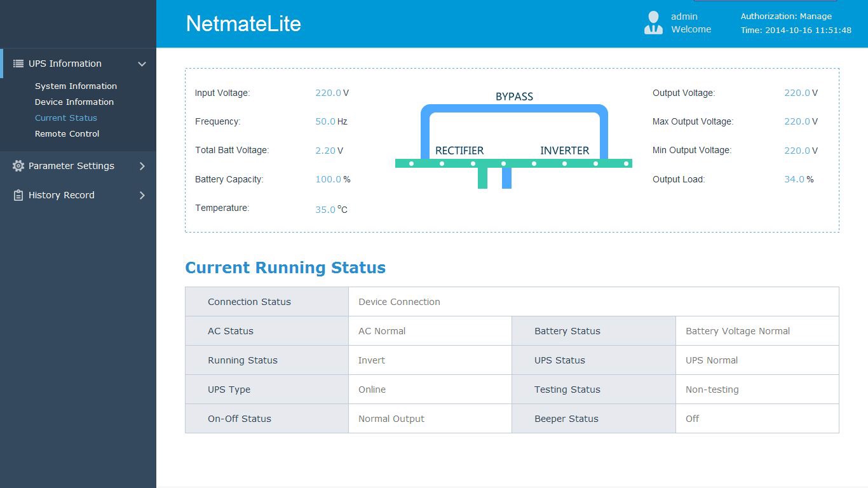
Task: Click the Parameter Settings gear icon
Action: 18,166
